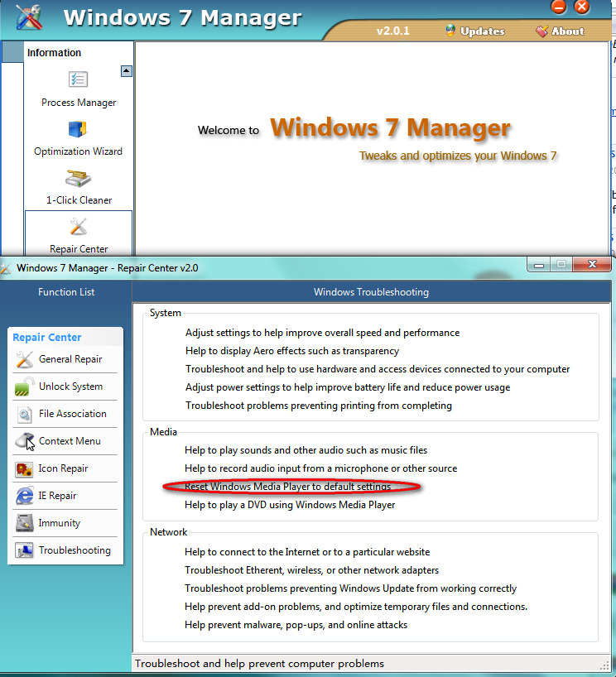This screenshot has height=677, width=616.
Task: Select the Context Menu mouse icon
Action: coord(25,441)
